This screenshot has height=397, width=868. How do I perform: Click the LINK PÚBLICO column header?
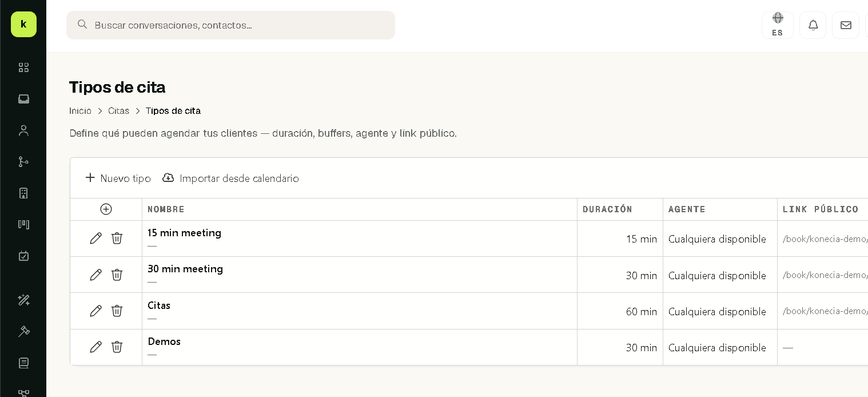pos(821,209)
